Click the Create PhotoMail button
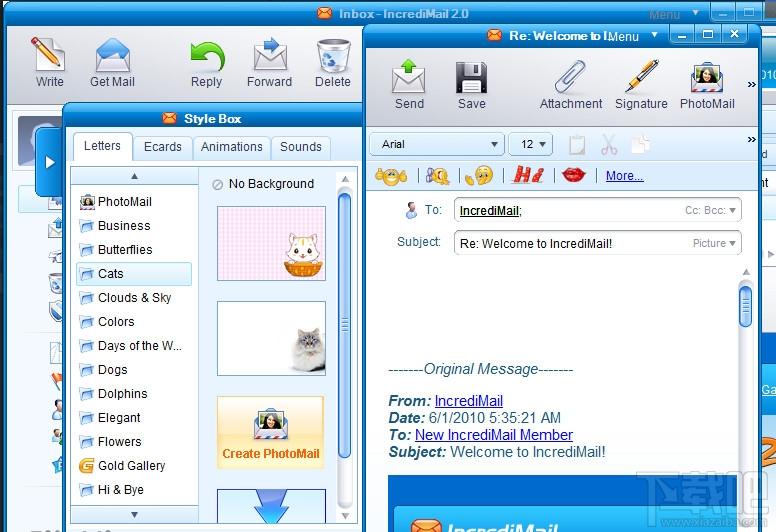 pos(271,432)
